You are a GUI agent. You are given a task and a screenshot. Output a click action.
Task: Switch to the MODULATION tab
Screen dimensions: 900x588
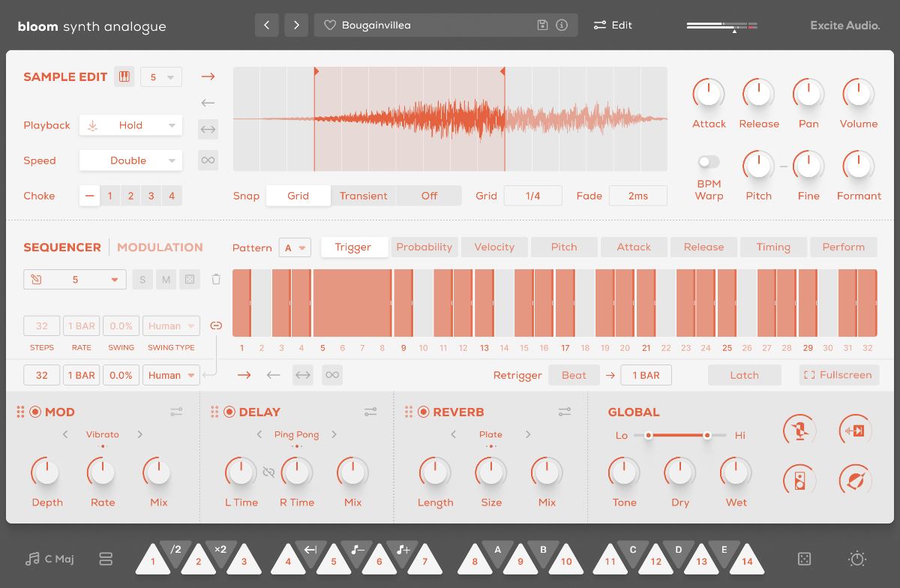[x=160, y=247]
